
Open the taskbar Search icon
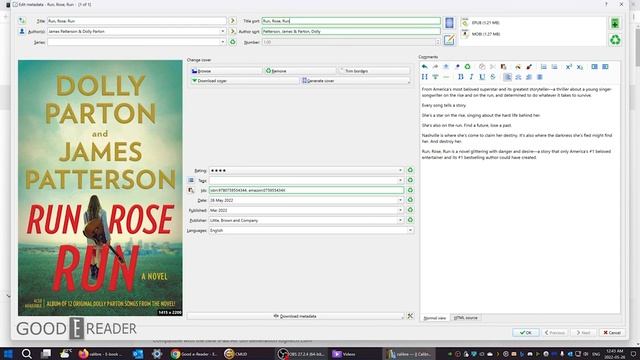27,353
